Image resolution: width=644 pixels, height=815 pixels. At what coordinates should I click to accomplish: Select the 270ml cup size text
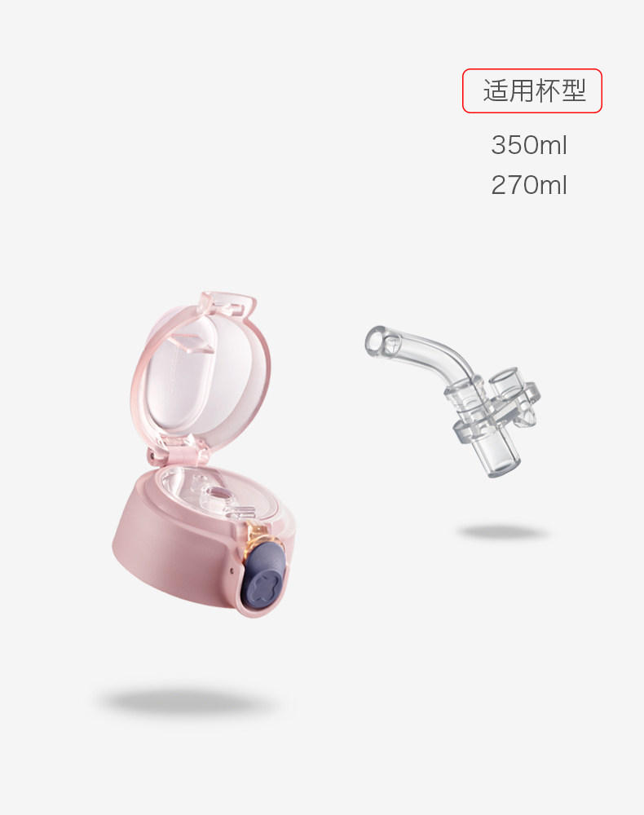pos(528,186)
